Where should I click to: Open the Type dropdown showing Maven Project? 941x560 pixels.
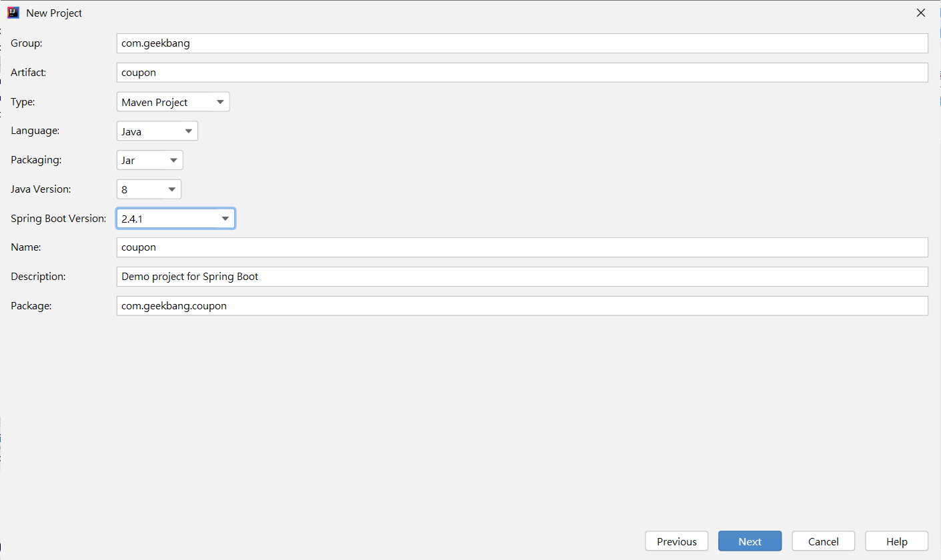tap(173, 102)
